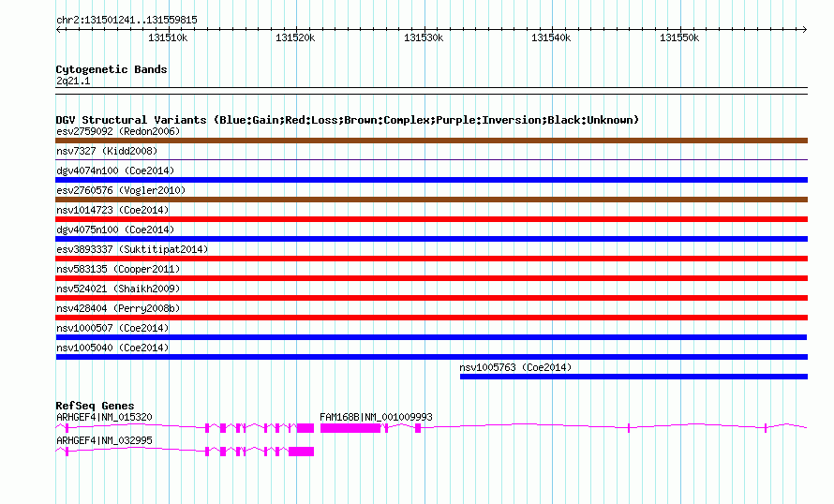Select the brown esv2760576 variant bar
Viewport: 834px width, 504px height.
point(431,200)
